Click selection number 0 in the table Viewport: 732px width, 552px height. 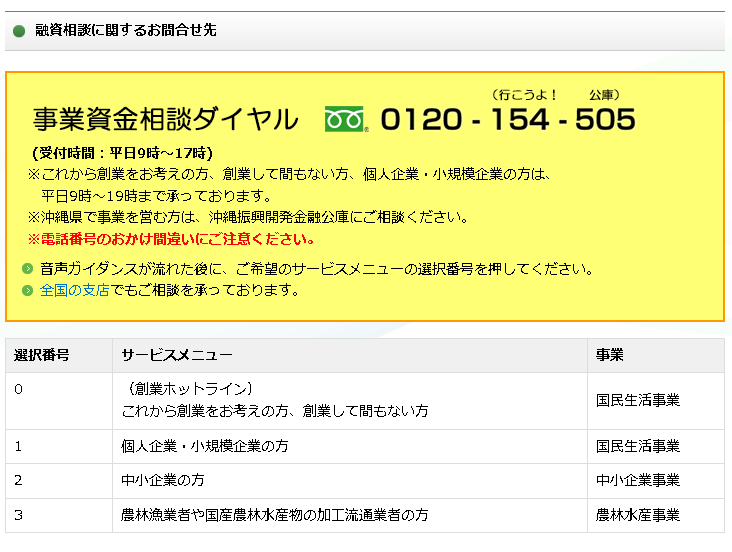[19, 389]
